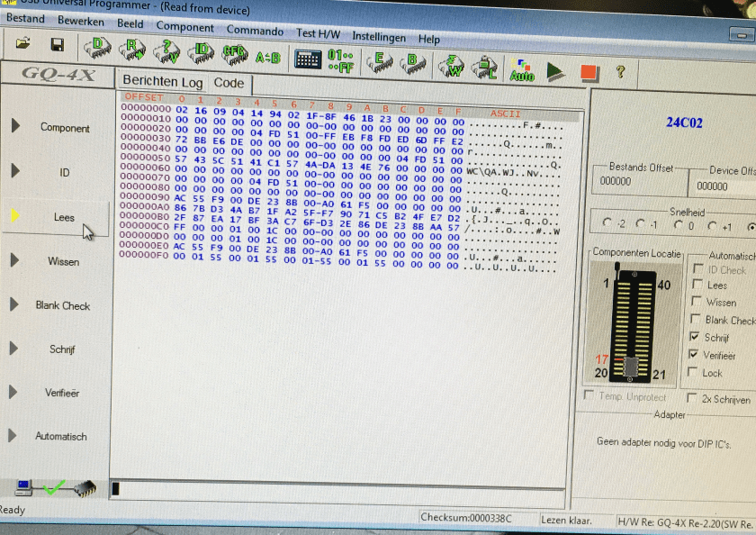
Task: Open the Instellingen menu
Action: point(378,37)
